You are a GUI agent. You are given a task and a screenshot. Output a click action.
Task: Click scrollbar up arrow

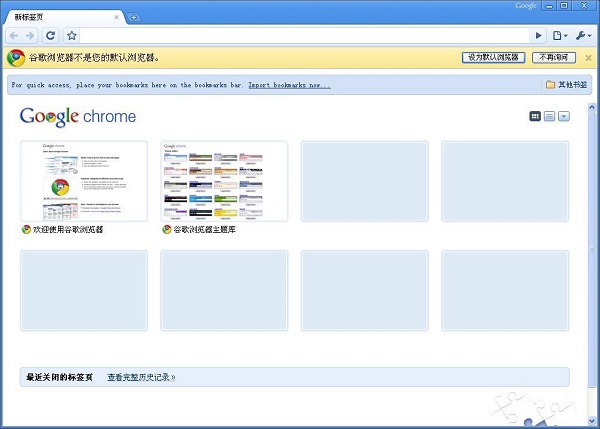pos(592,107)
